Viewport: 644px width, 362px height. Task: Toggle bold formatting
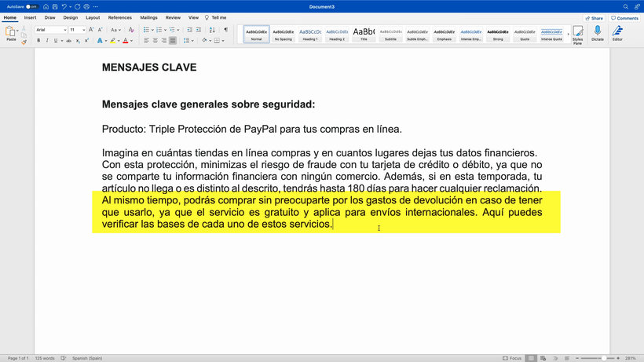point(38,41)
